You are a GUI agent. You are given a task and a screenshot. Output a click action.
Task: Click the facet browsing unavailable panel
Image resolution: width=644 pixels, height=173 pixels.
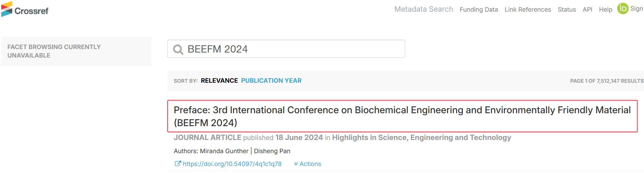76,51
